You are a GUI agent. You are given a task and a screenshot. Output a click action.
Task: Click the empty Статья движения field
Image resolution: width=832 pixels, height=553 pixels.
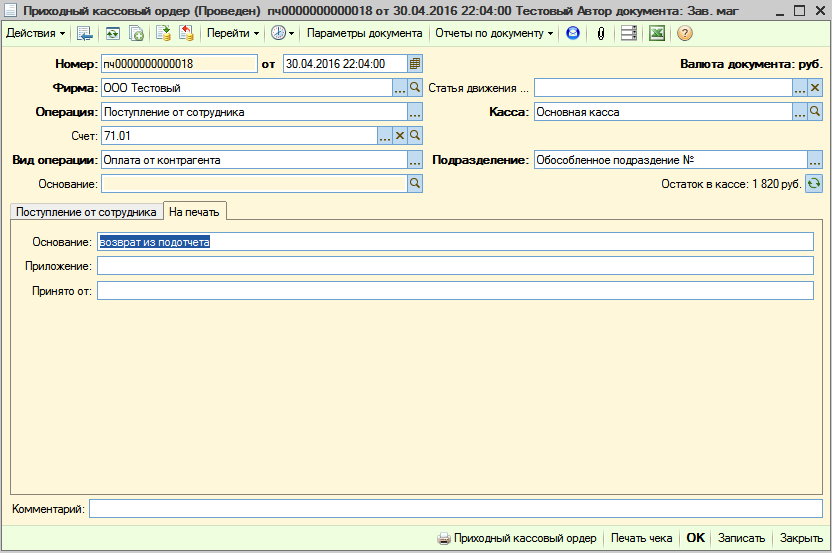coord(663,88)
